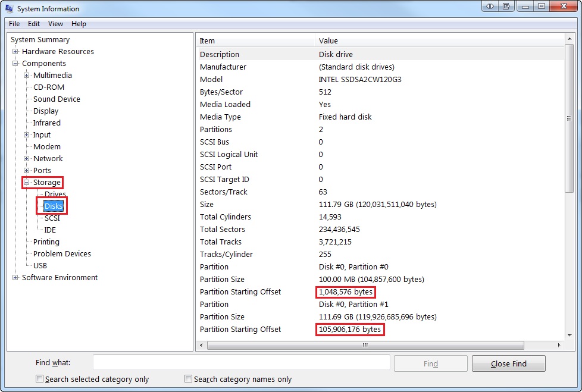The image size is (582, 392).
Task: Click the Disk #0, Partition #0 value
Action: (x=353, y=266)
